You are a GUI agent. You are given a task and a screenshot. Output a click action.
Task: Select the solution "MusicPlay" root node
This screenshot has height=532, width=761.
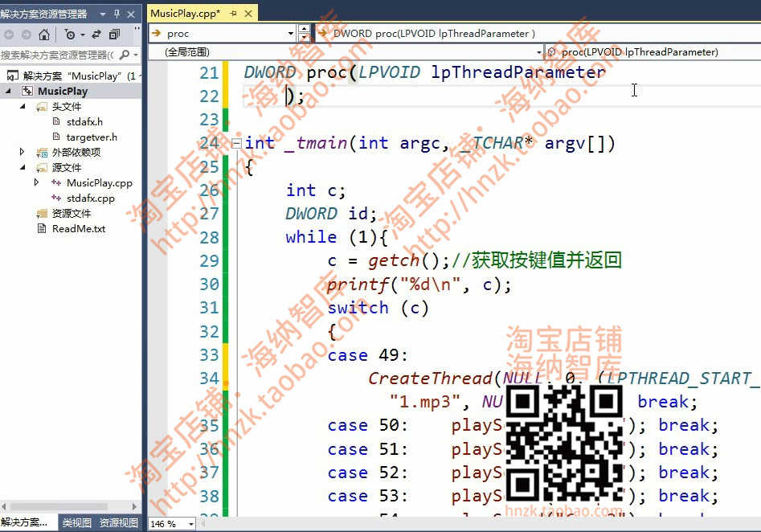point(72,76)
